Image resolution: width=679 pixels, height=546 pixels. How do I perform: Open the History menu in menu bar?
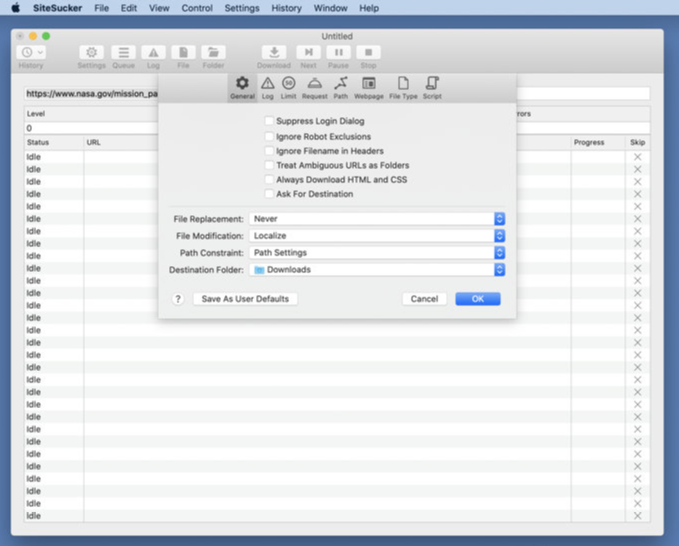286,8
